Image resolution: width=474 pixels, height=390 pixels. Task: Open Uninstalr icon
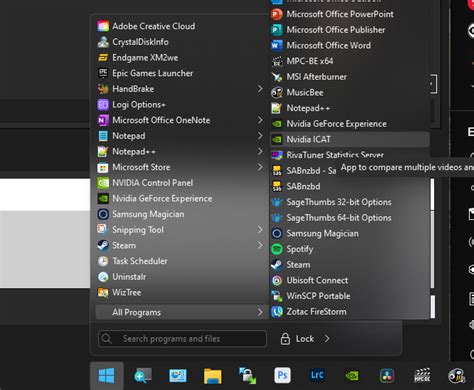[x=103, y=277]
